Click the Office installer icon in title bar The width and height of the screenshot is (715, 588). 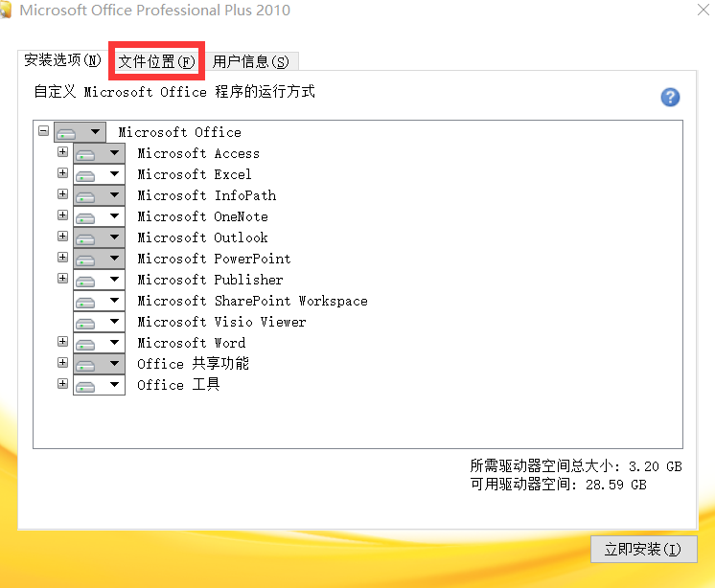6,10
